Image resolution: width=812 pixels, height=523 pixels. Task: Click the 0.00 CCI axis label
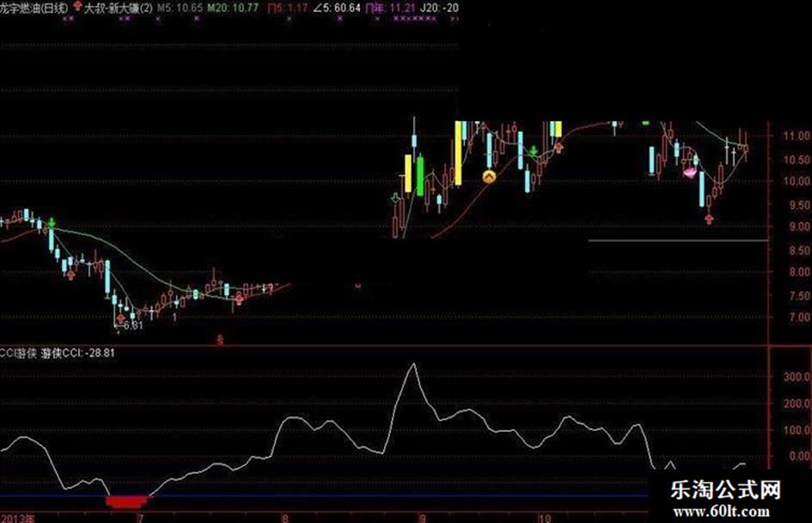point(800,456)
